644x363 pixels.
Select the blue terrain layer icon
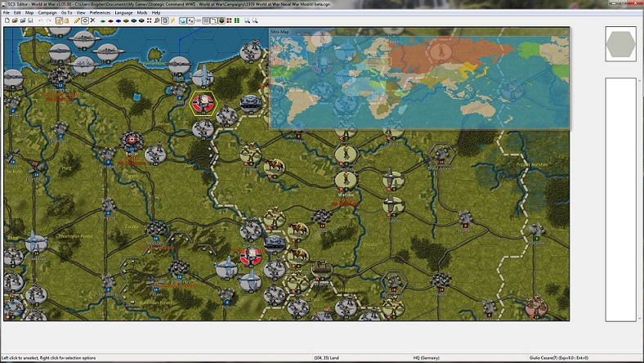(x=119, y=20)
